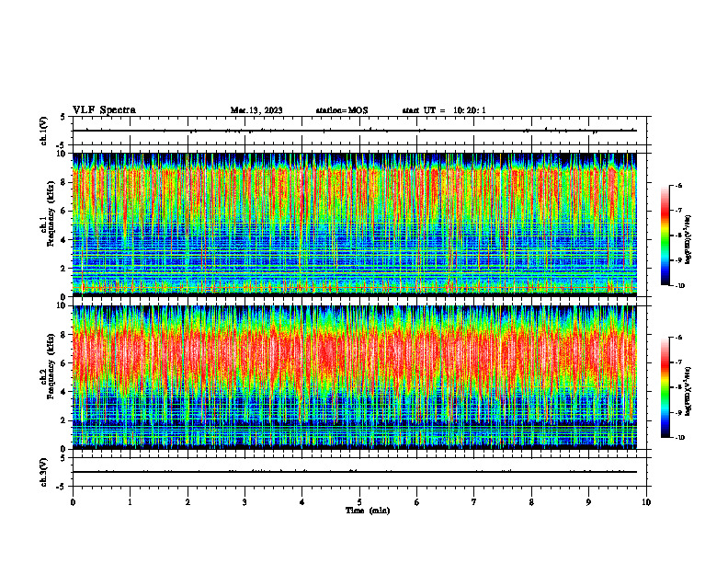This screenshot has width=728, height=563.
Task: Click the ch.1 spectrogram panel
Action: coord(355,224)
